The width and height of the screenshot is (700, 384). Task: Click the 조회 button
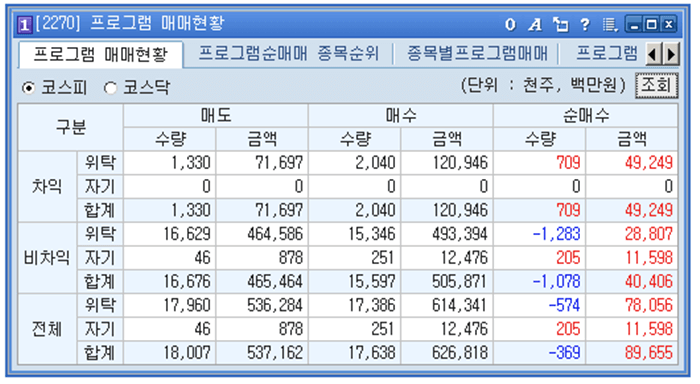tap(656, 85)
